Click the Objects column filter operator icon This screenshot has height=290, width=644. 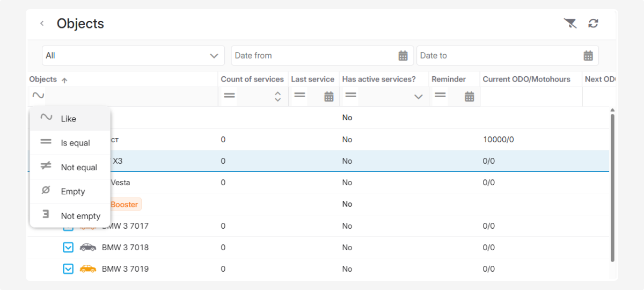pos(38,96)
